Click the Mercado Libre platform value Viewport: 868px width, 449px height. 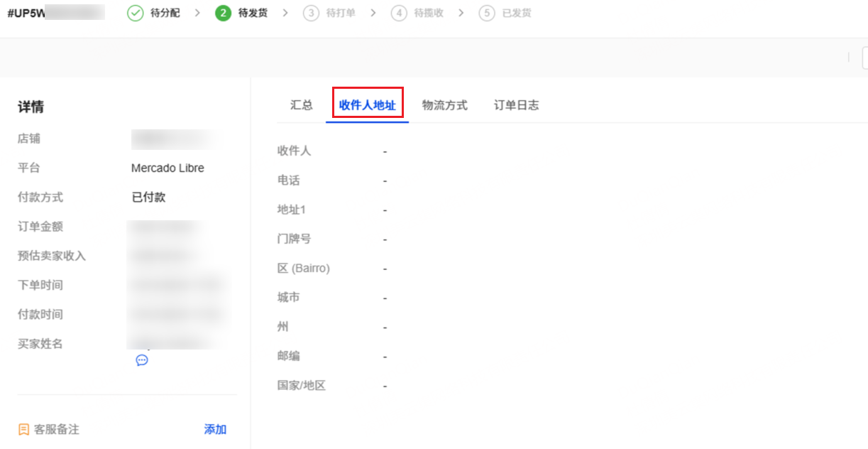[x=167, y=168]
